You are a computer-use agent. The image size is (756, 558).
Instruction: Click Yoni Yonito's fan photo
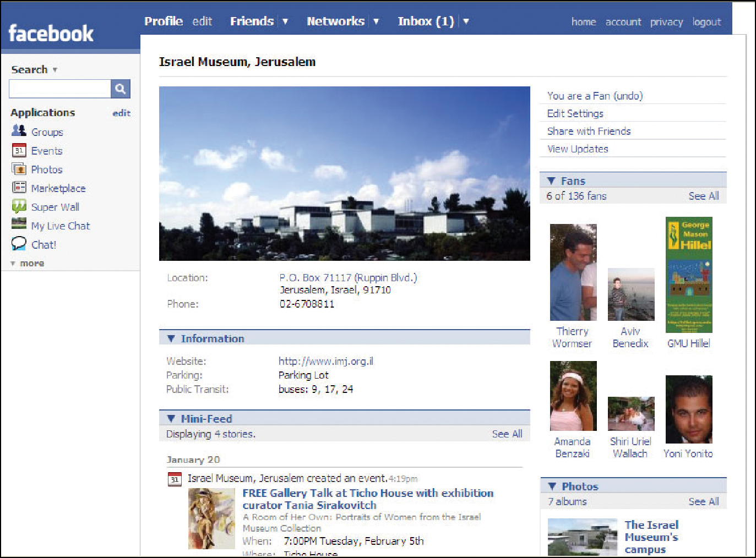(x=689, y=409)
